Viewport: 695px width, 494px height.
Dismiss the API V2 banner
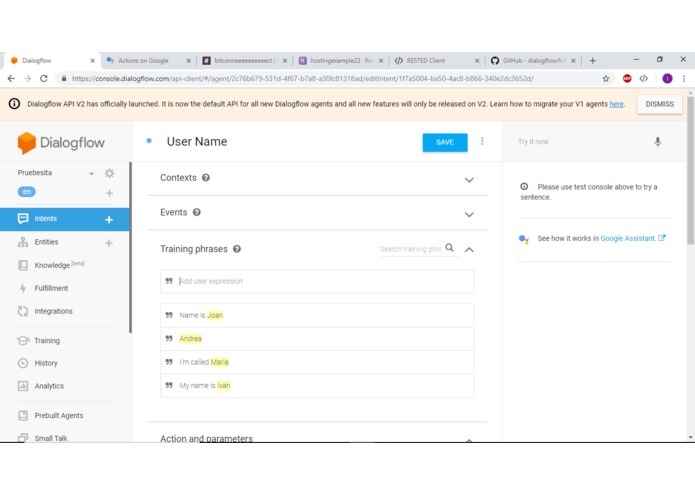[x=659, y=104]
